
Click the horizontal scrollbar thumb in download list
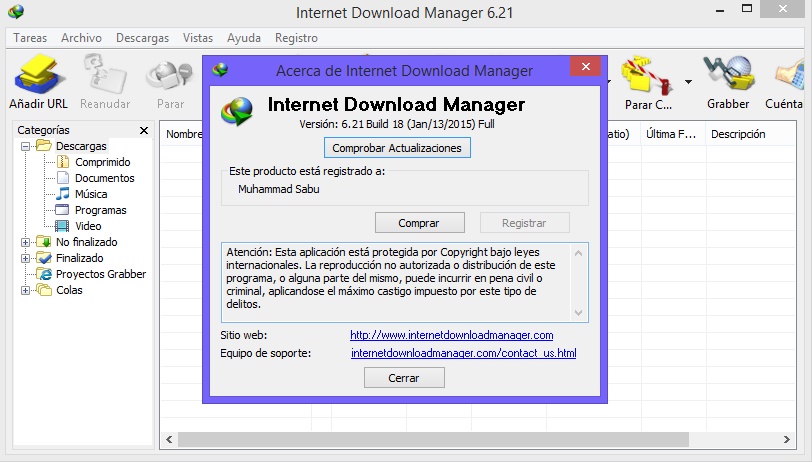(x=433, y=439)
